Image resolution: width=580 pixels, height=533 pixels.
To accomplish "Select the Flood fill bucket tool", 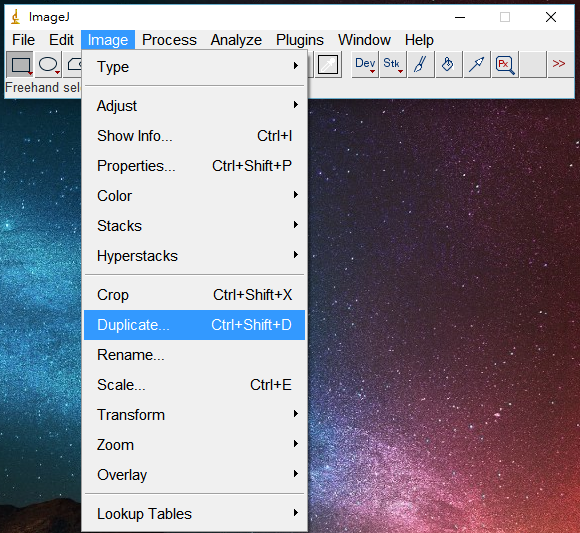I will click(x=449, y=65).
